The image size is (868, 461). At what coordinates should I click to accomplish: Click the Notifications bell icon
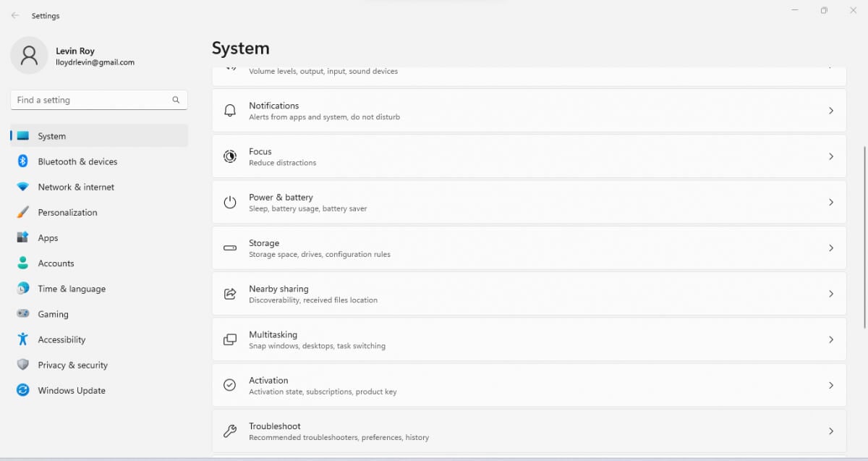click(230, 111)
